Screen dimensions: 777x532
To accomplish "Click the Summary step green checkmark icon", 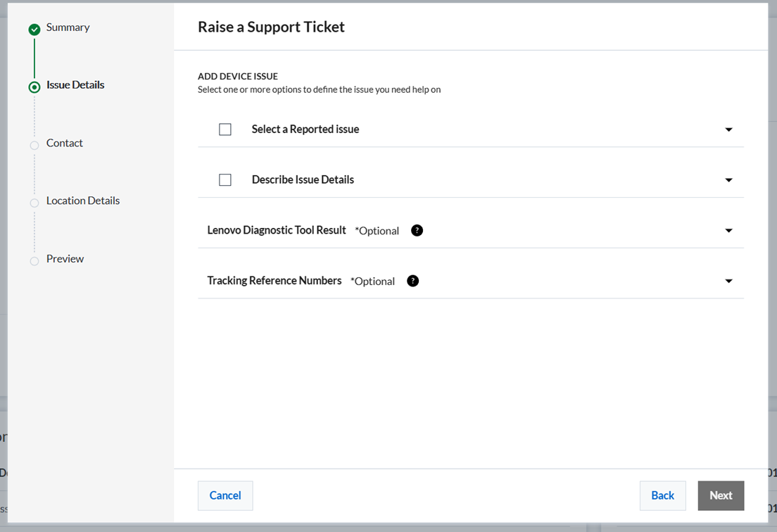I will coord(34,30).
